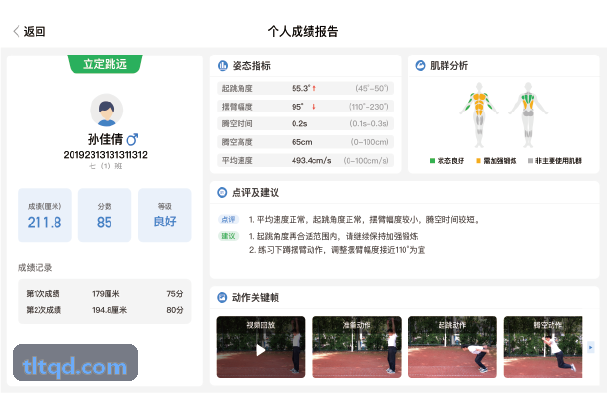Viewport: 607px width, 393px height.
Task: Click the 点评及建议 section icon
Action: pos(222,192)
